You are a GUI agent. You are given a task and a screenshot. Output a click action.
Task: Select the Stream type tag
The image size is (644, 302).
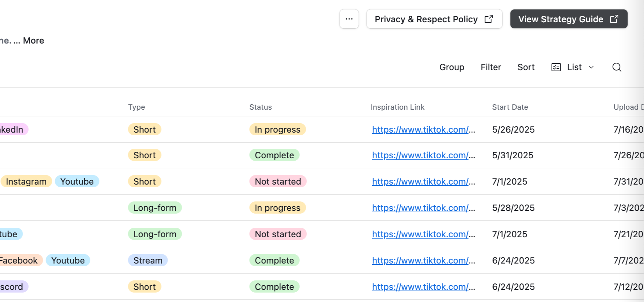click(148, 260)
